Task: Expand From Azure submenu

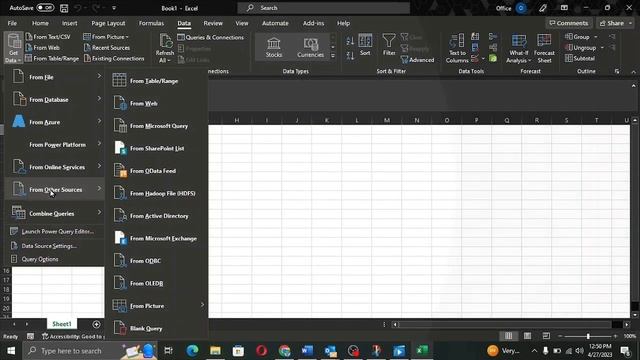Action: [x=55, y=122]
